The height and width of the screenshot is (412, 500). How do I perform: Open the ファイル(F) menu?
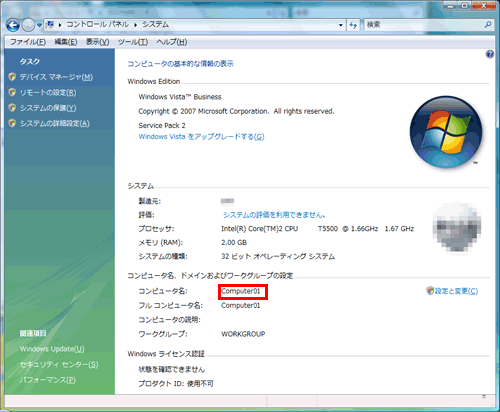click(x=28, y=42)
